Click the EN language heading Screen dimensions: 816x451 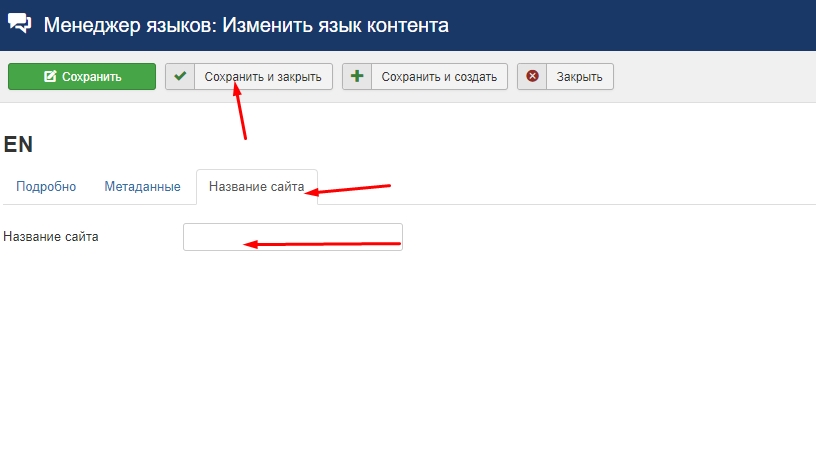(x=19, y=144)
